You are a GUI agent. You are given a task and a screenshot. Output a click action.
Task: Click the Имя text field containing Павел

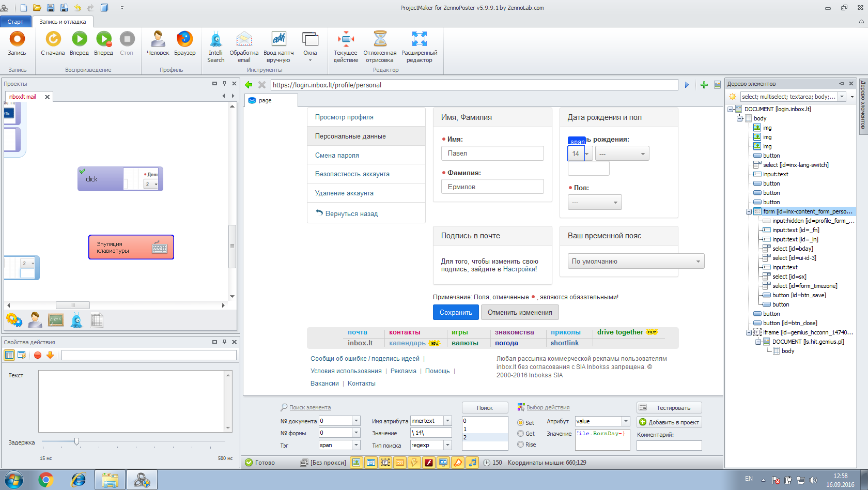[492, 154]
